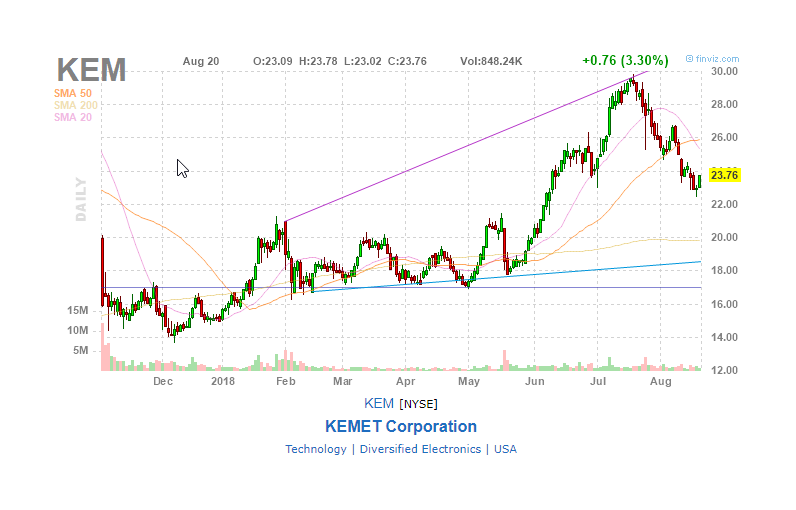The width and height of the screenshot is (796, 510).
Task: Click the Vol:848.24K volume value
Action: click(x=491, y=61)
